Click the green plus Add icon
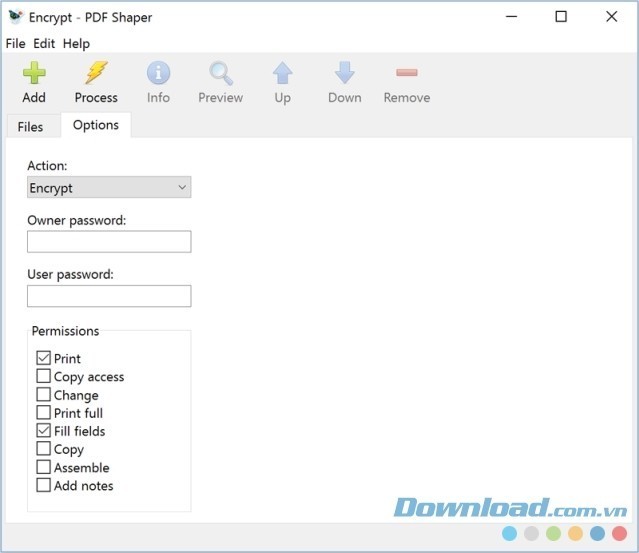 pos(34,74)
